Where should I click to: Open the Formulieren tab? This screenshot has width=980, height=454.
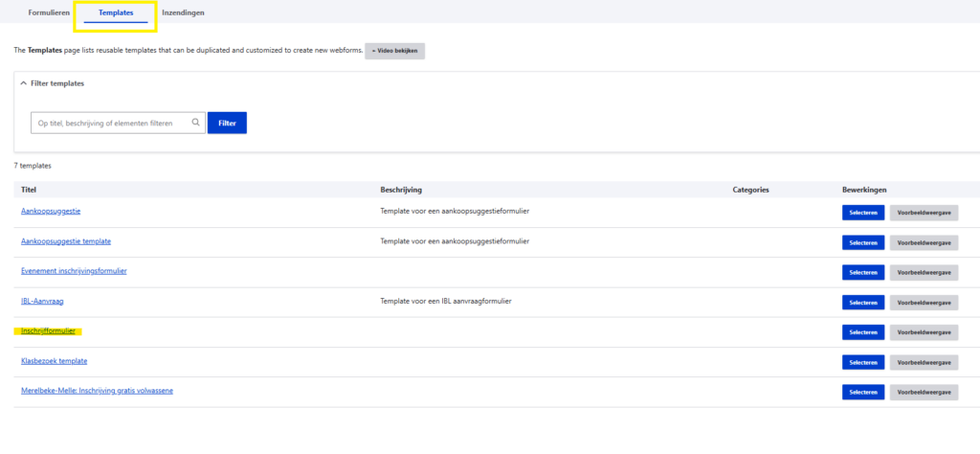coord(49,12)
